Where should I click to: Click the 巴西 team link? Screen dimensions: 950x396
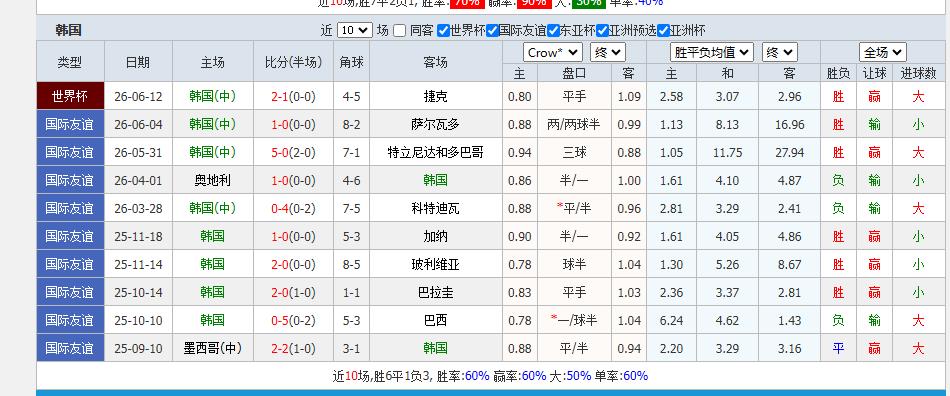[436, 320]
